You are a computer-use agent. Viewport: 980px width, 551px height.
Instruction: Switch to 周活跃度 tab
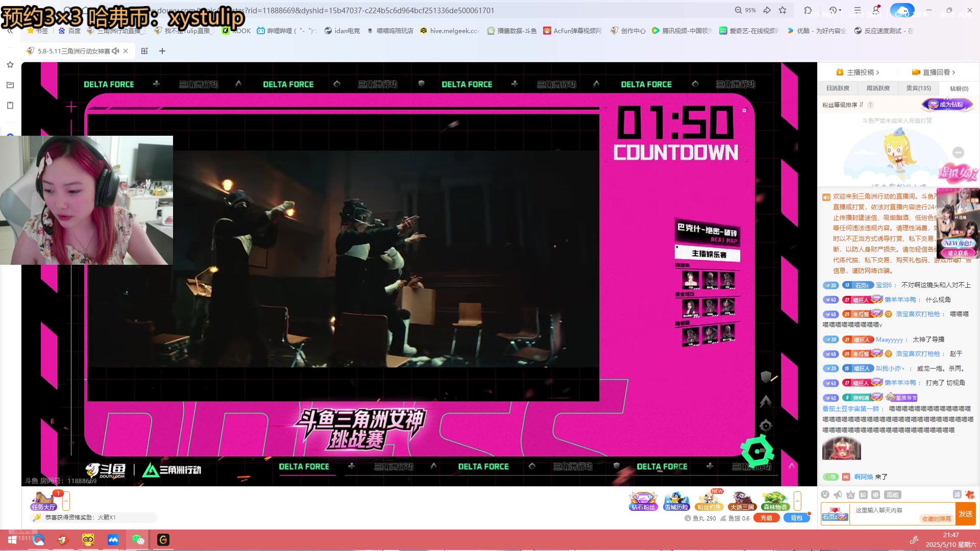click(x=878, y=88)
